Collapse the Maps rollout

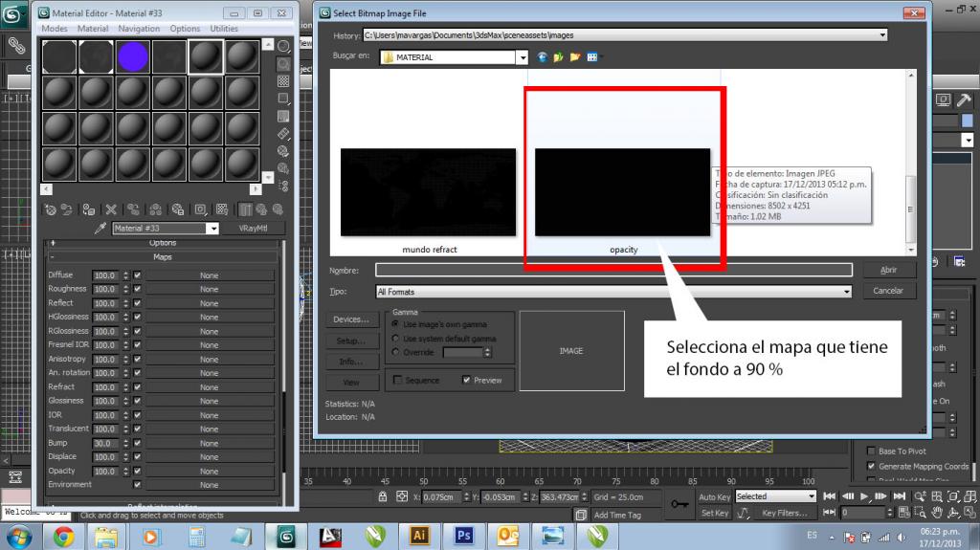[162, 257]
